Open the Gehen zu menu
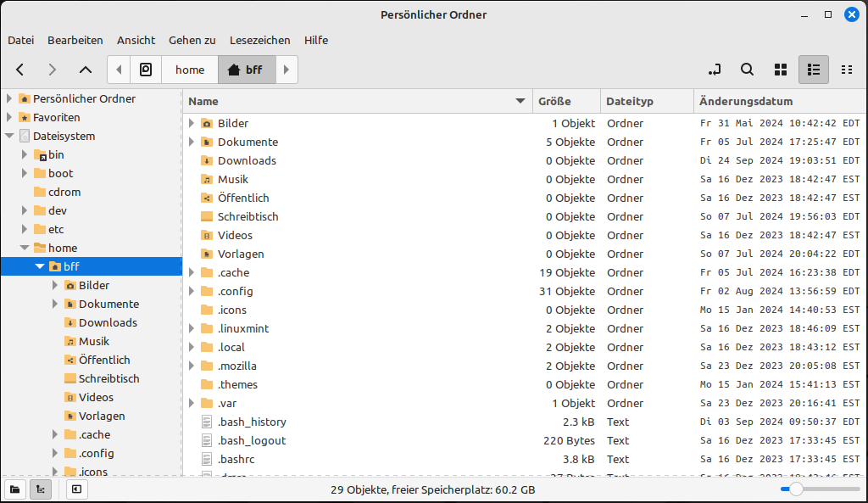The image size is (868, 503). click(x=192, y=40)
